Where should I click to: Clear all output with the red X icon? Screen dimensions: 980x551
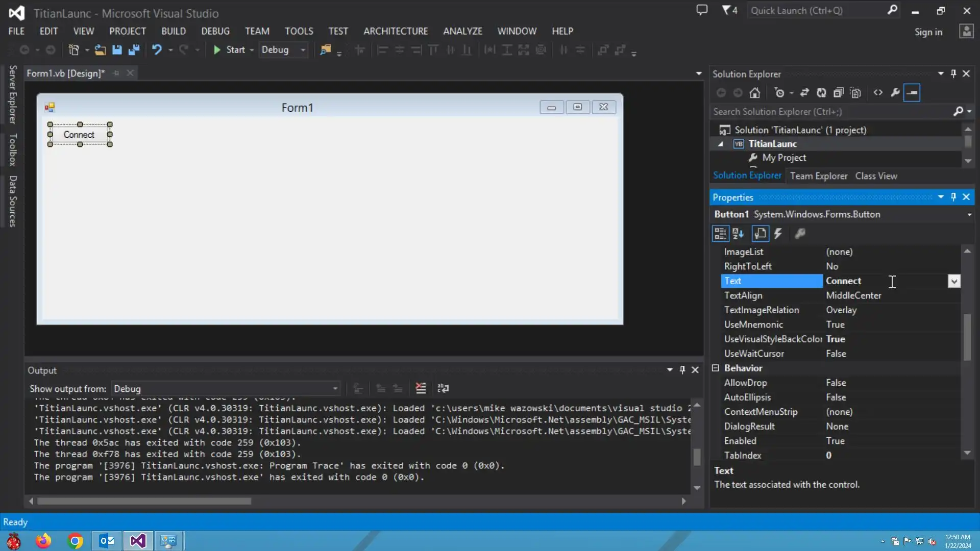coord(421,389)
